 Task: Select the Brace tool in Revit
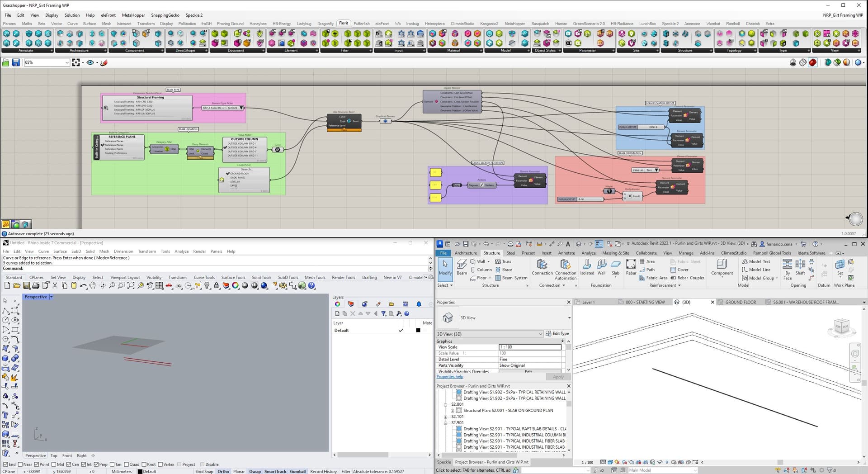point(504,270)
